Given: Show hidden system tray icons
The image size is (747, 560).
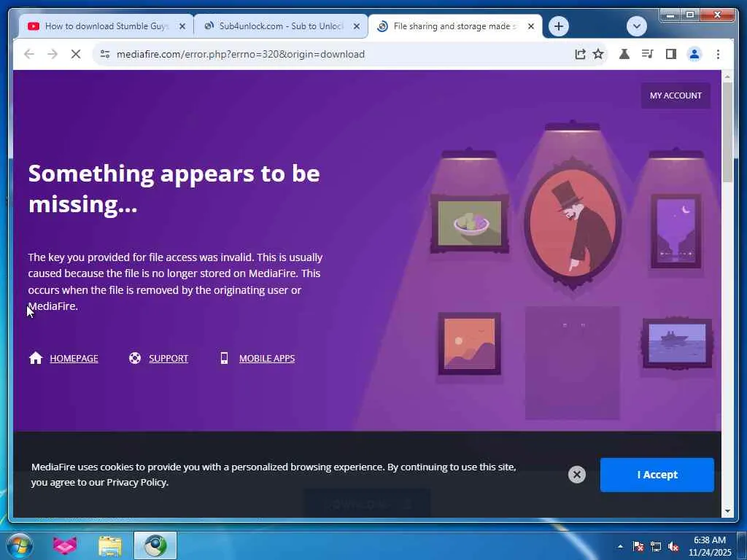Looking at the screenshot, I should pyautogui.click(x=620, y=546).
